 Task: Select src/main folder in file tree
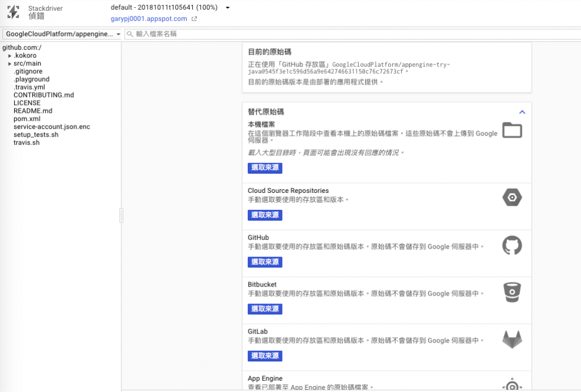pyautogui.click(x=27, y=64)
